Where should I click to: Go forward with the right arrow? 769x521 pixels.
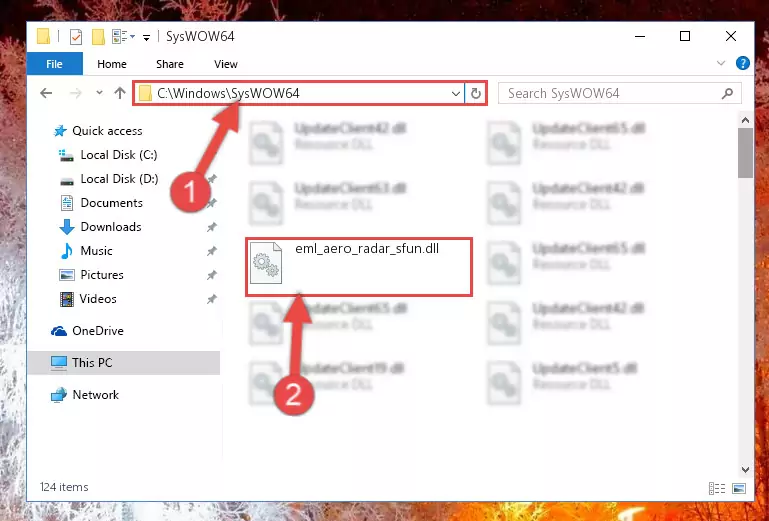click(76, 93)
